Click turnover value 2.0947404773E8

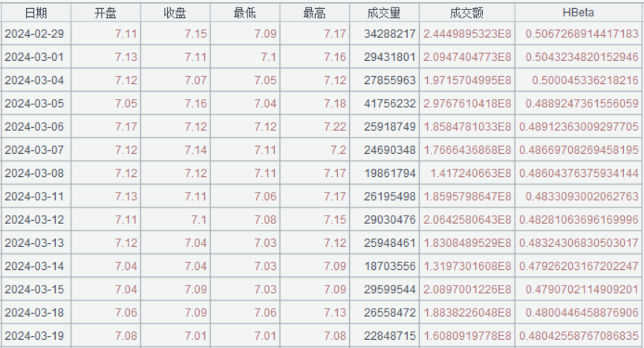(x=467, y=57)
